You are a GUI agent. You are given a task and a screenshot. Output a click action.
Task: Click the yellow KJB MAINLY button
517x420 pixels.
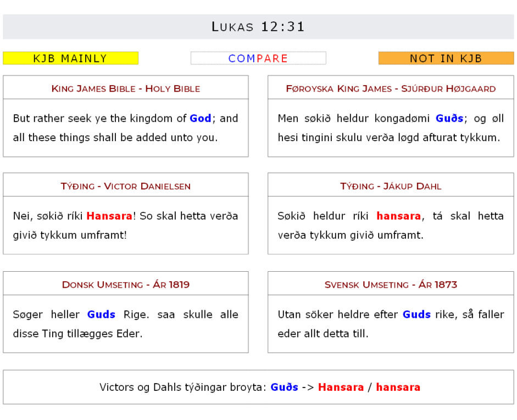(x=70, y=58)
